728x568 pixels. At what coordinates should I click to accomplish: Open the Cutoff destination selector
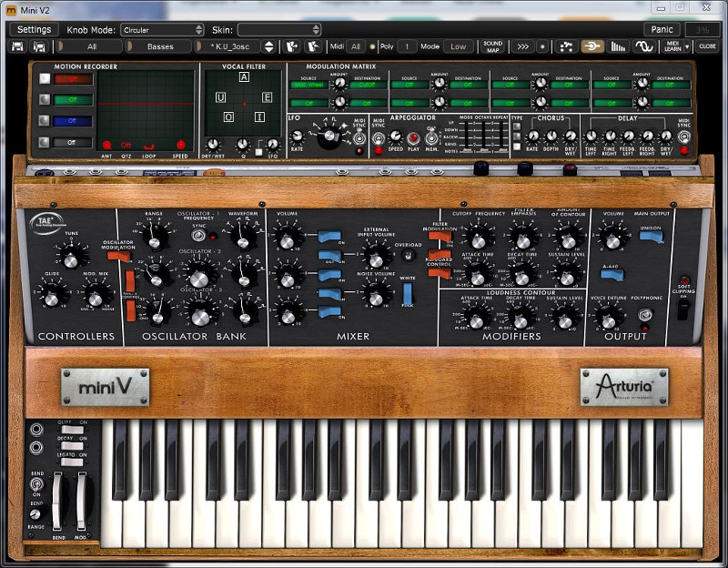point(368,85)
